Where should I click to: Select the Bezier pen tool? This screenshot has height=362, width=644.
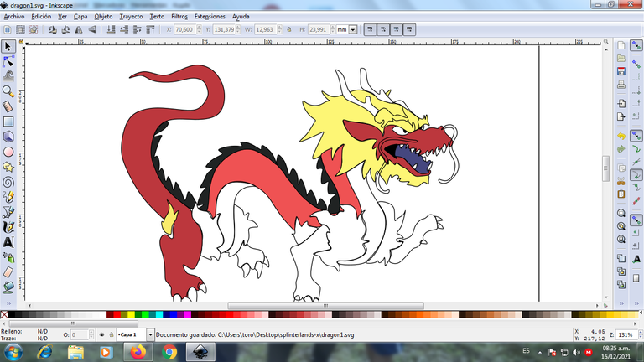click(8, 212)
